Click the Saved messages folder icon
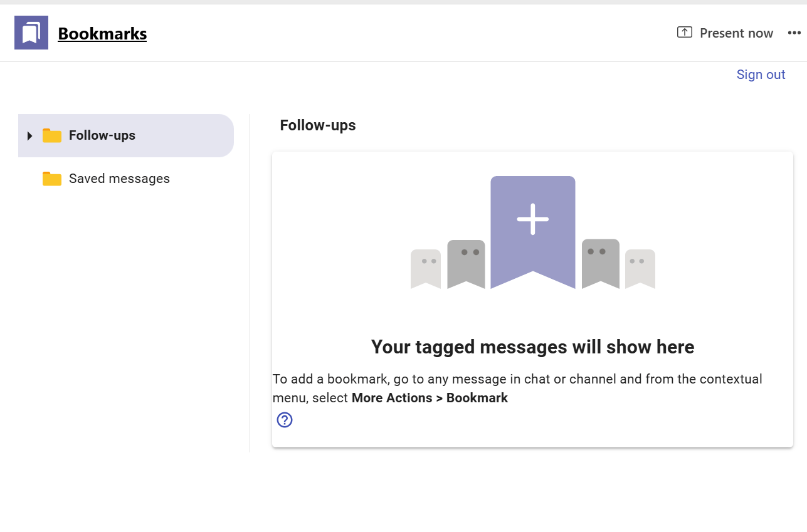Viewport: 807px width, 532px height. click(52, 179)
